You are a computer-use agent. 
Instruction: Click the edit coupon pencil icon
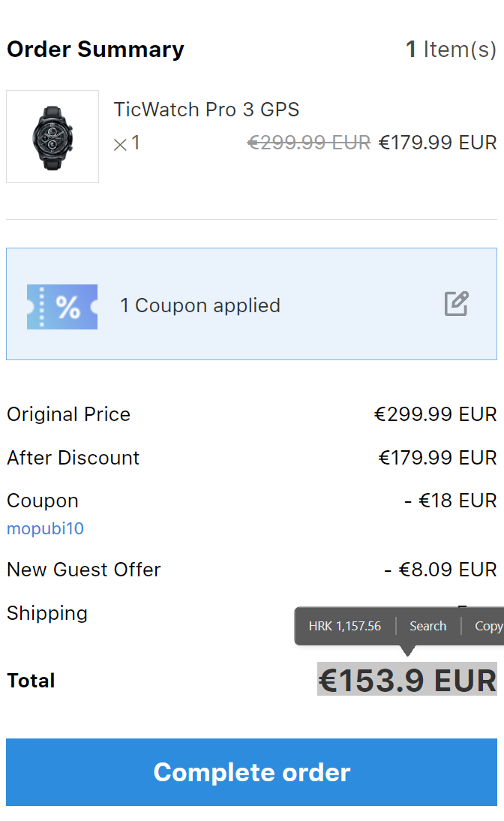coord(456,304)
